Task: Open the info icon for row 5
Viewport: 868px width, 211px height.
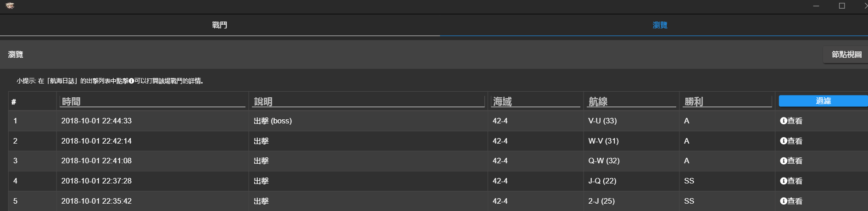Action: click(x=784, y=201)
